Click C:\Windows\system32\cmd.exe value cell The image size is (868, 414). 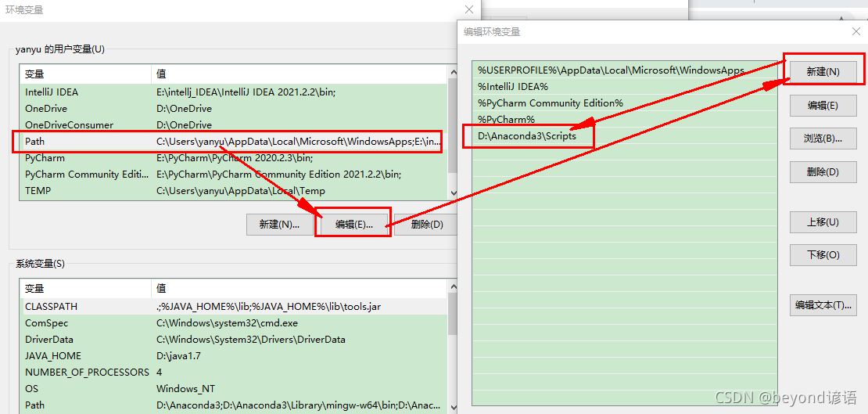pyautogui.click(x=227, y=323)
